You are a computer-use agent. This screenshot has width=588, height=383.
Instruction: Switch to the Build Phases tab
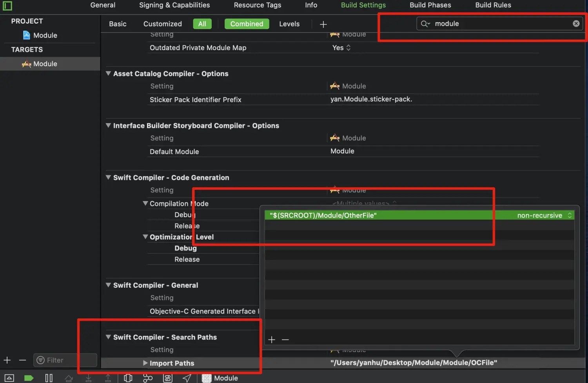(430, 5)
